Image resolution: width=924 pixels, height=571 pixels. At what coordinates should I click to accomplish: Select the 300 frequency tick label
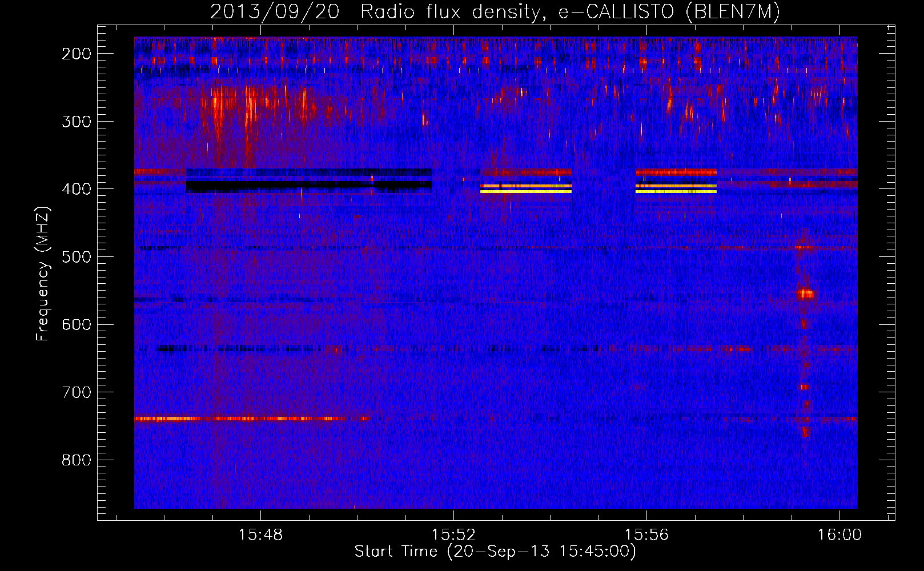(x=77, y=121)
